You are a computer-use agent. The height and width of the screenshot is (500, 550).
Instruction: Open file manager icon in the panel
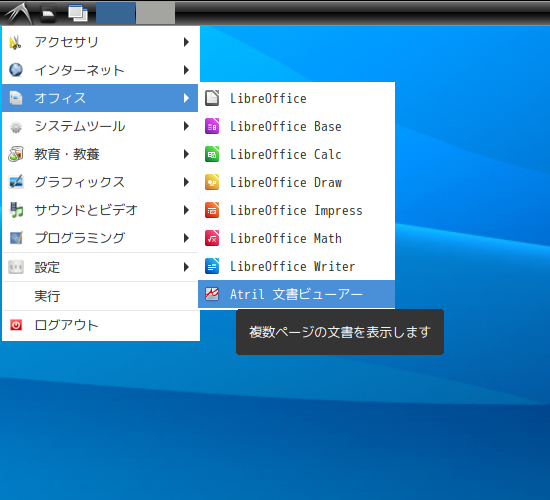(x=48, y=13)
